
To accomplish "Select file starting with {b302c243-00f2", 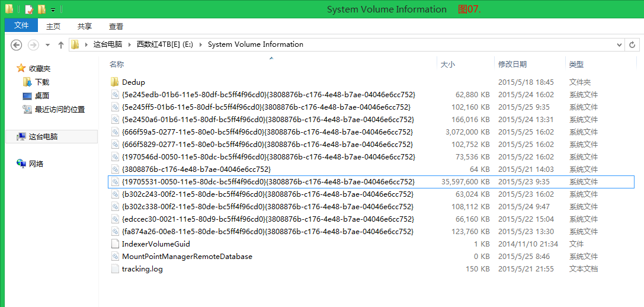I will pos(372,194).
